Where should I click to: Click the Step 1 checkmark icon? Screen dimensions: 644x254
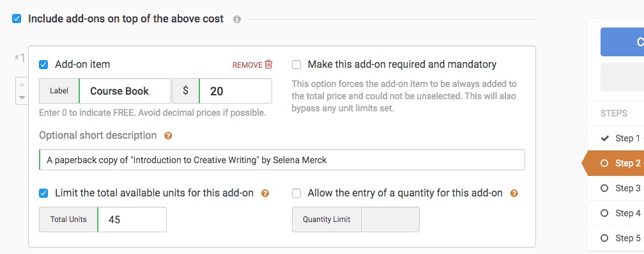click(604, 138)
